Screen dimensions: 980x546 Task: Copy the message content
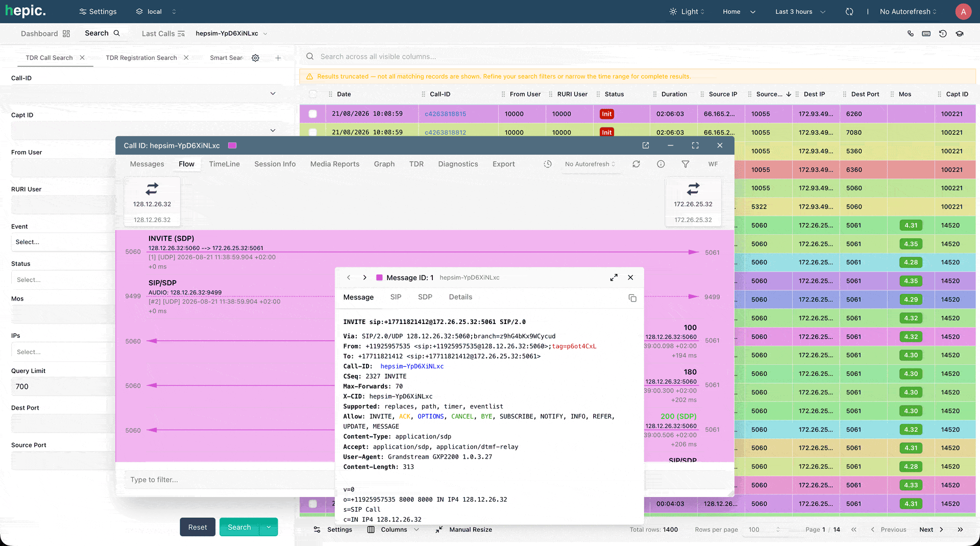(x=632, y=298)
